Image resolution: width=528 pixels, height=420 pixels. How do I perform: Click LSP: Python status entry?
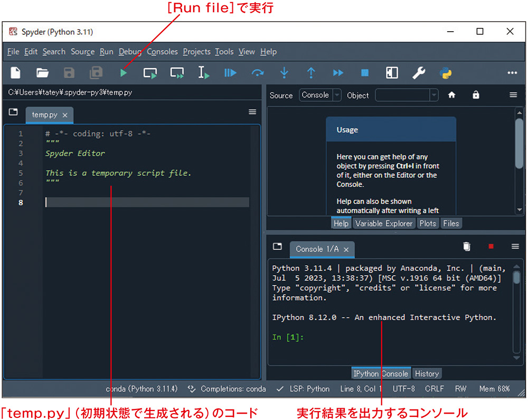pos(303,389)
